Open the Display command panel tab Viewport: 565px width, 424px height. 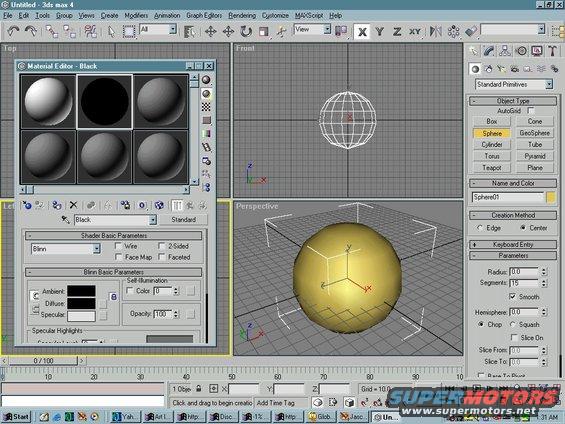(537, 51)
